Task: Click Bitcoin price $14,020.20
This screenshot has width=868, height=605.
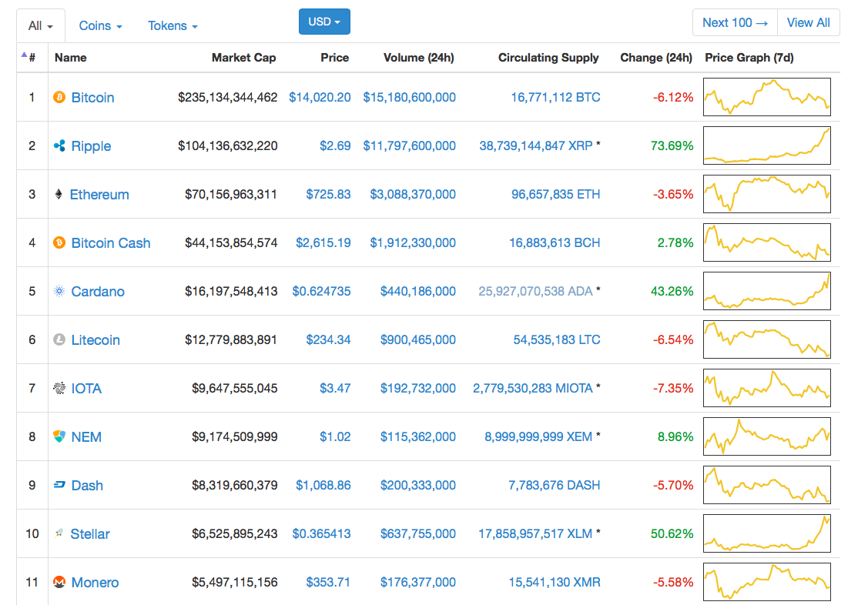Action: 320,97
